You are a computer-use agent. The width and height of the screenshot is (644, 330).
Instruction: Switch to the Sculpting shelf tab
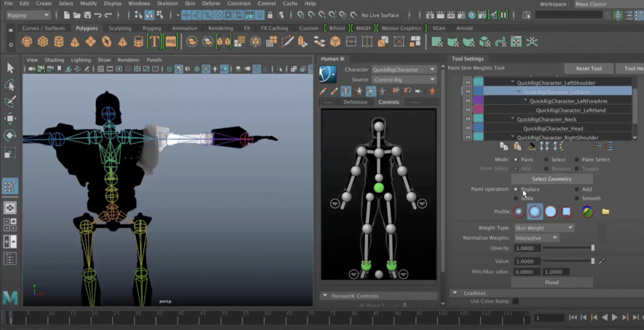click(x=120, y=28)
